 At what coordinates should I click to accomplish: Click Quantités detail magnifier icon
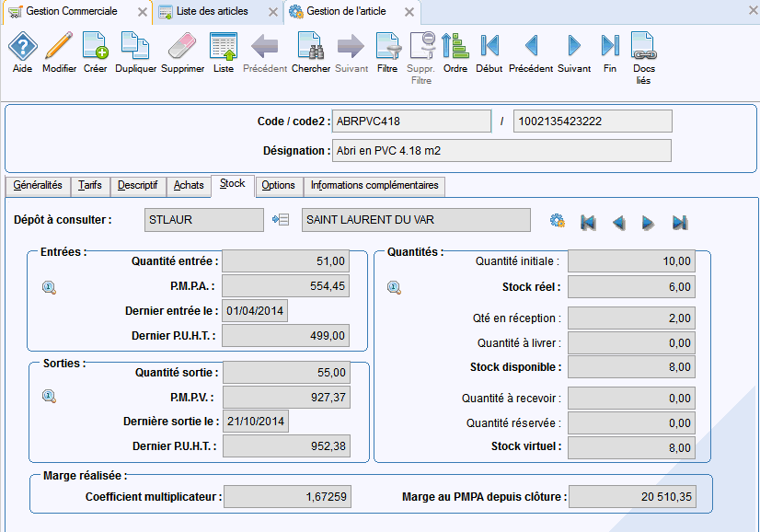[x=394, y=287]
